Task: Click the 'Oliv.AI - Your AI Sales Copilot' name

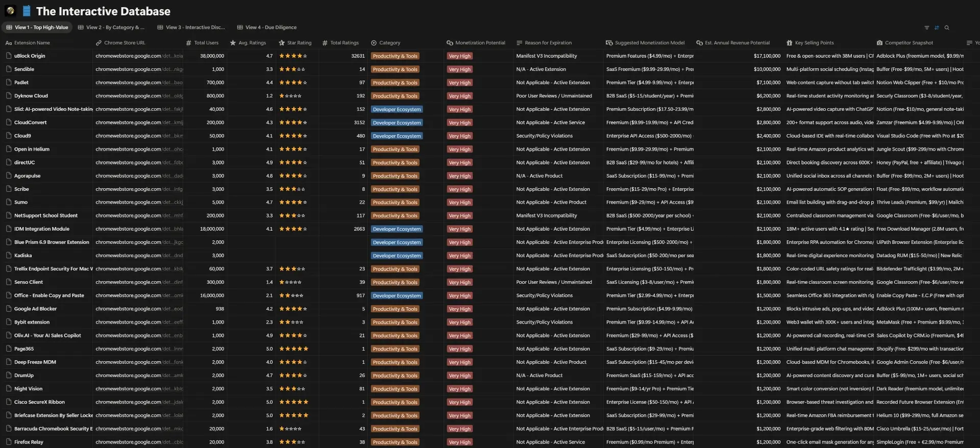Action: click(x=47, y=335)
